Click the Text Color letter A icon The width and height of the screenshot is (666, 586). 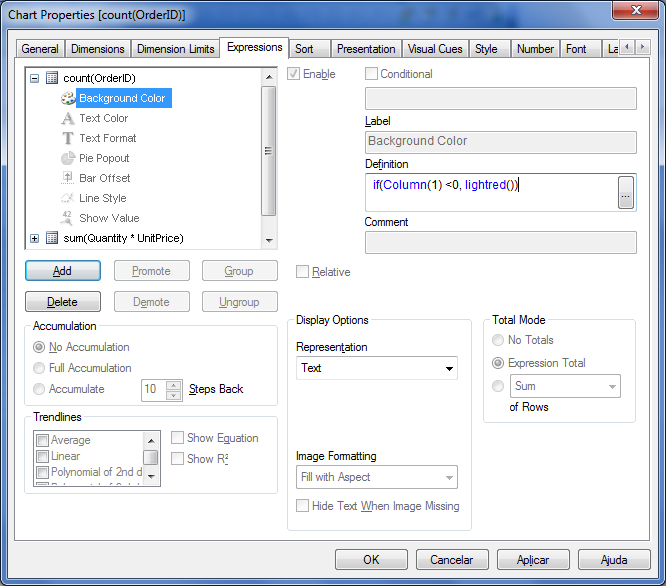(x=68, y=118)
